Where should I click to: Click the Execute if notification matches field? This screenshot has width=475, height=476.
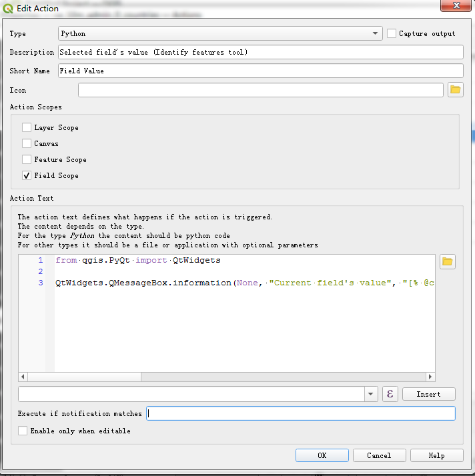pos(301,413)
